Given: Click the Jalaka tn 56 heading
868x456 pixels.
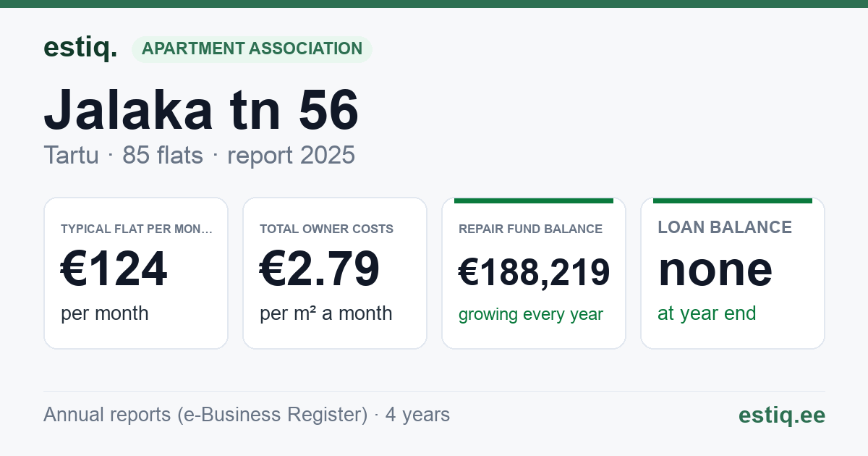Looking at the screenshot, I should (201, 109).
